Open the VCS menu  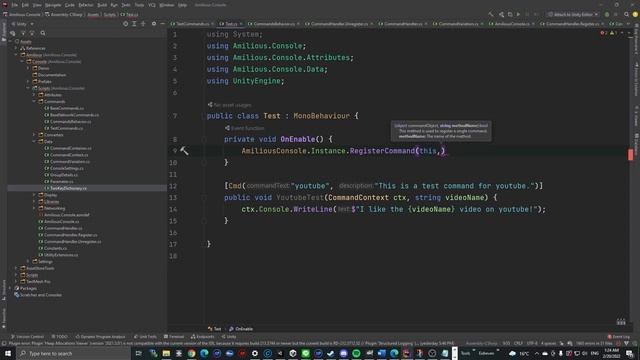tap(152, 5)
